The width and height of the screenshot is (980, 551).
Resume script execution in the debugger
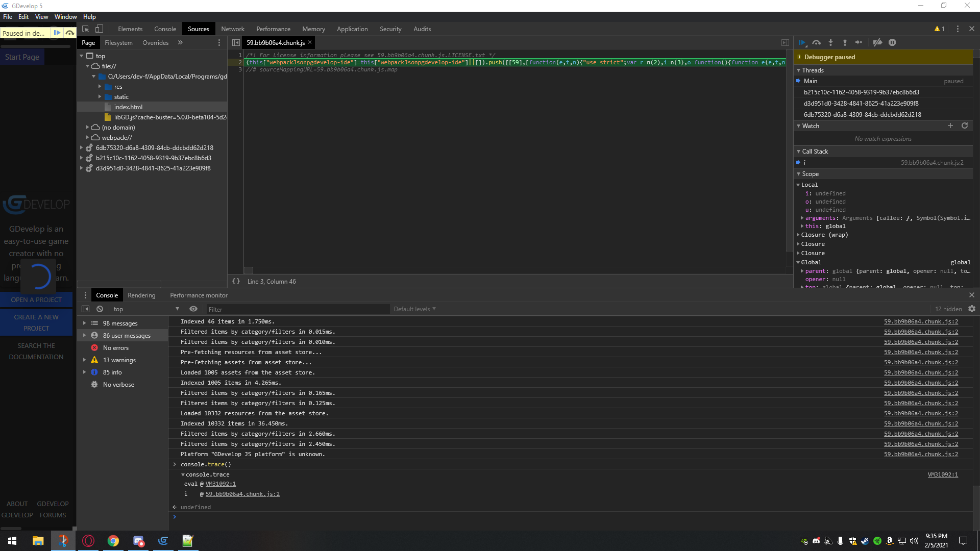point(802,42)
